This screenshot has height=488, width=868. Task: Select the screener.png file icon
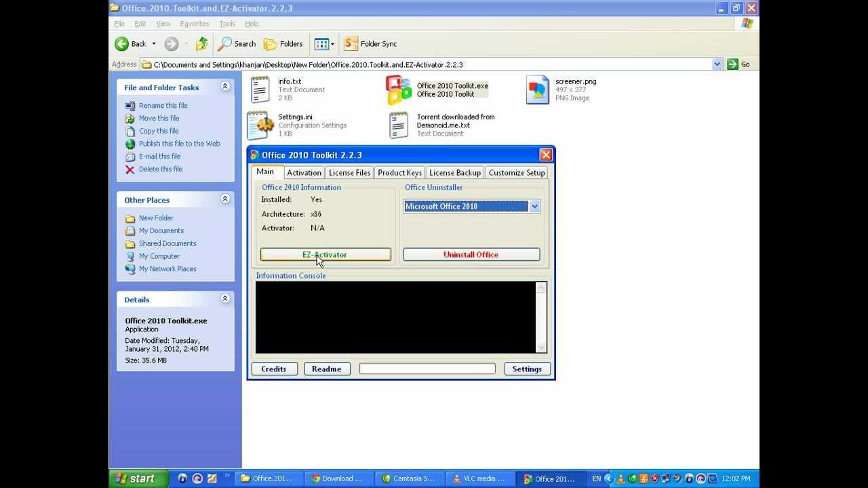point(538,89)
